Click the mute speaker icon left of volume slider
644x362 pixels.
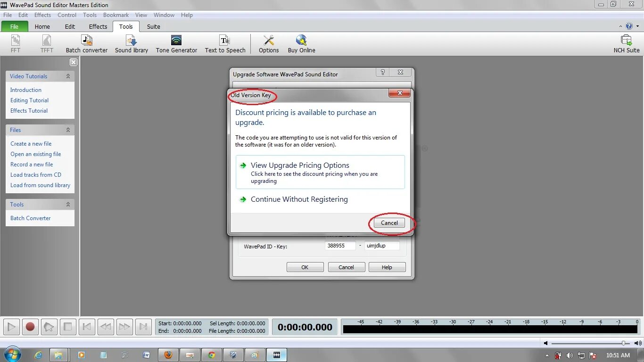click(546, 343)
